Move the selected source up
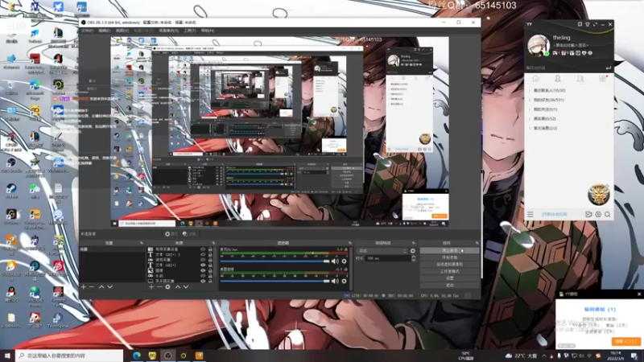Screen dimensions: 644x362 pos(177,287)
